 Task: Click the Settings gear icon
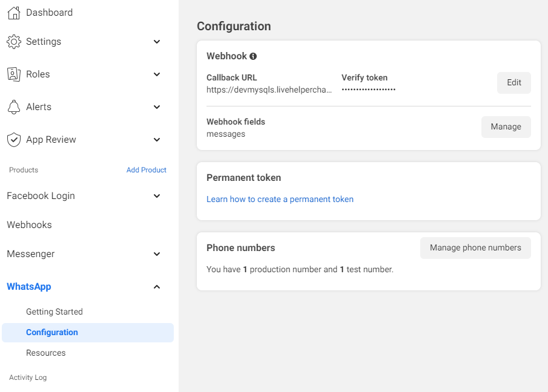(x=14, y=42)
